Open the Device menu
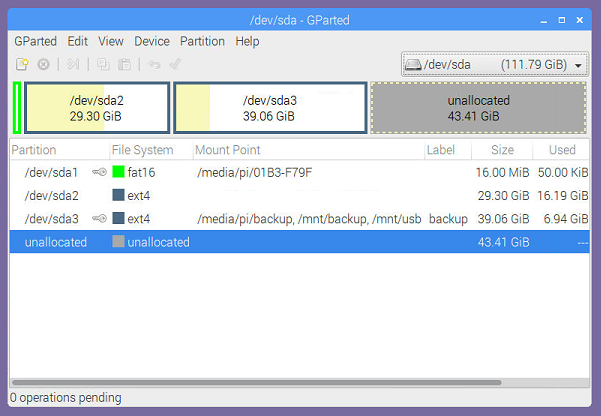601x416 pixels. [x=152, y=41]
